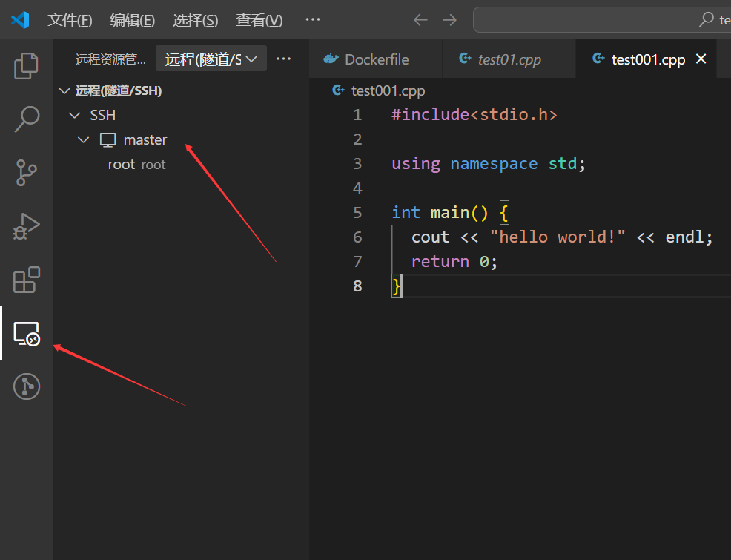731x560 pixels.
Task: Click the 远程资源管... panel title
Action: (x=110, y=59)
